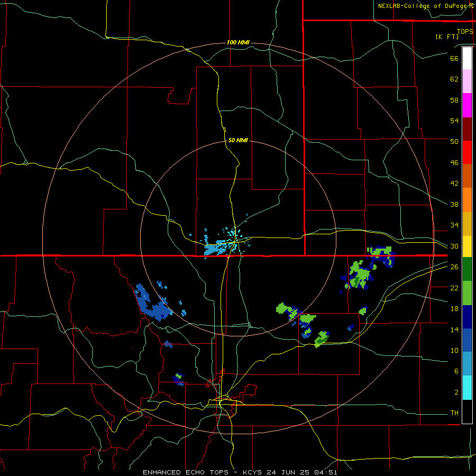Select the 58 legend value
The height and width of the screenshot is (476, 476).
454,100
